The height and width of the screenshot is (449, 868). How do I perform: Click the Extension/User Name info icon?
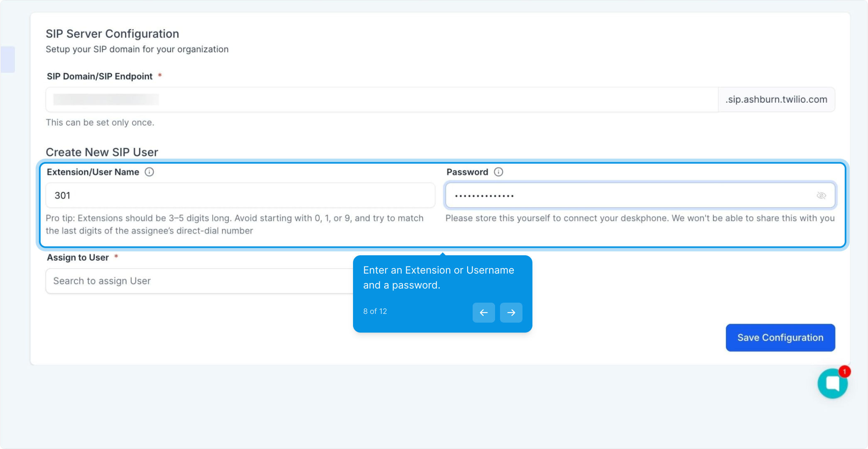click(x=149, y=172)
